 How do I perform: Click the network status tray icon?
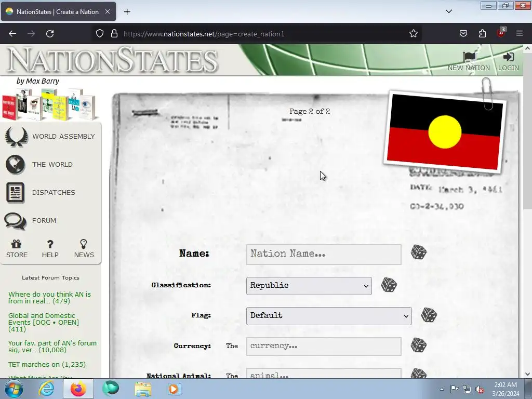467,389
